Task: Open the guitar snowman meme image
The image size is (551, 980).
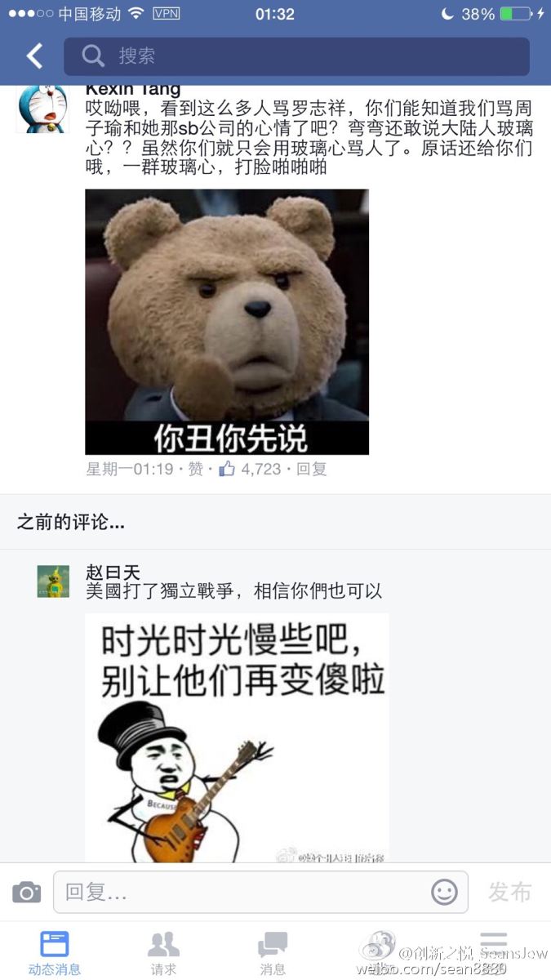Action: [237, 737]
